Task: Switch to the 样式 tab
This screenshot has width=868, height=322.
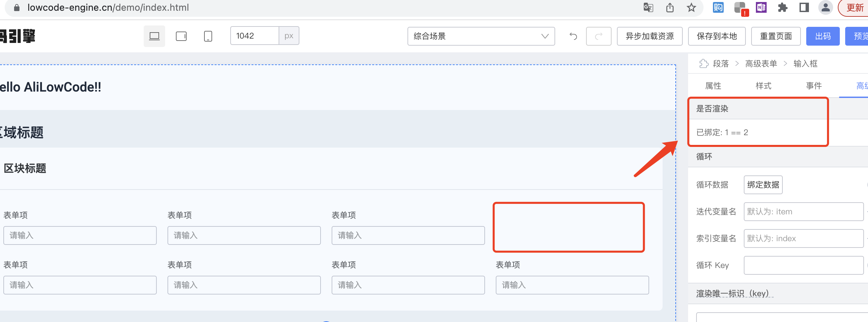Action: [764, 86]
